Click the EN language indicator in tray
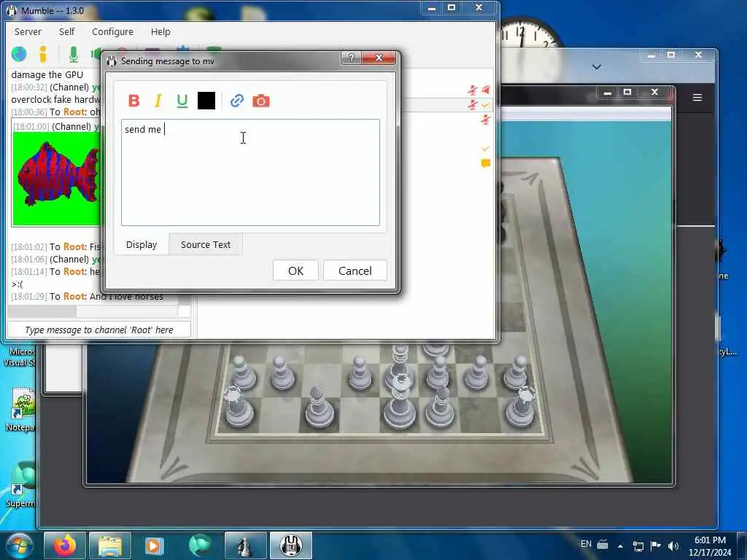Image resolution: width=747 pixels, height=560 pixels. point(586,544)
